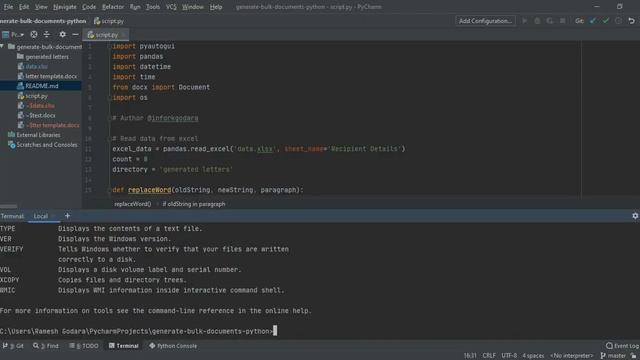Open the UTF-8 encoding selector
This screenshot has height=360, width=640.
[509, 356]
